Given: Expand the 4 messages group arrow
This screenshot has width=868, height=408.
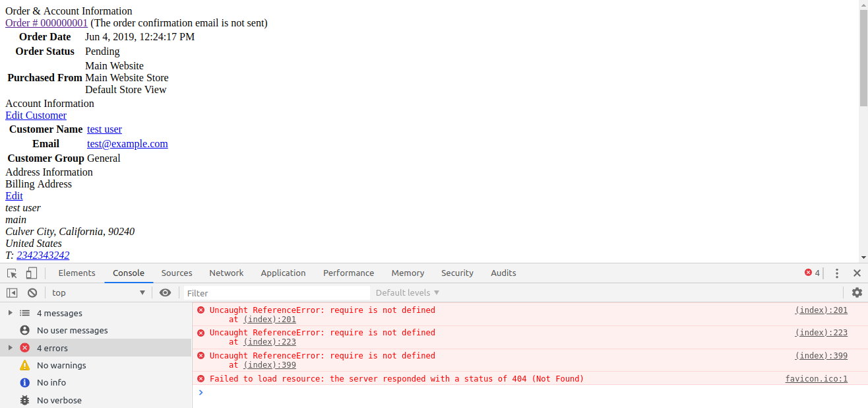Looking at the screenshot, I should 10,313.
